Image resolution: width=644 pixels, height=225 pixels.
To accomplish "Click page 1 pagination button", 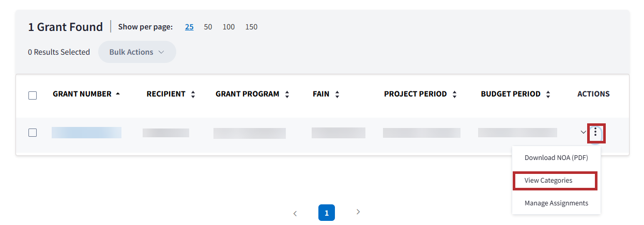I will [327, 213].
